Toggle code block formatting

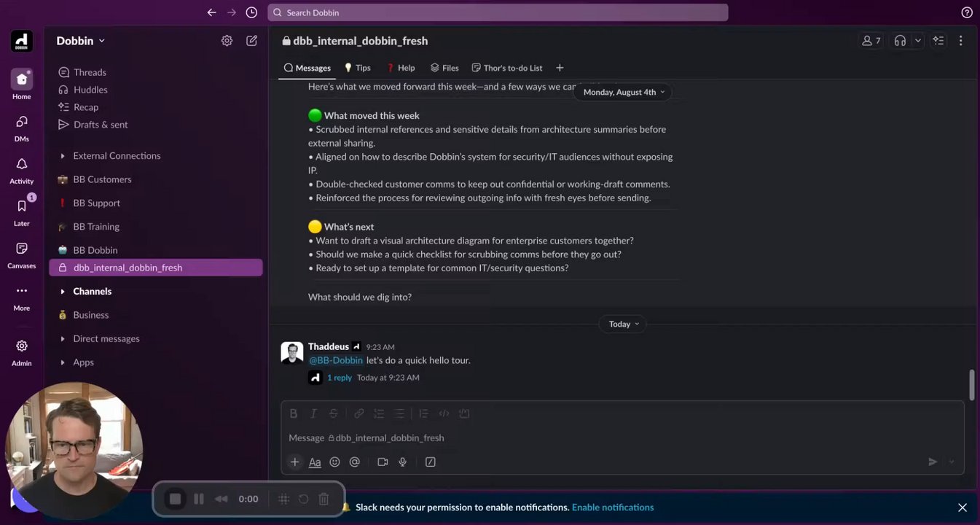[464, 413]
